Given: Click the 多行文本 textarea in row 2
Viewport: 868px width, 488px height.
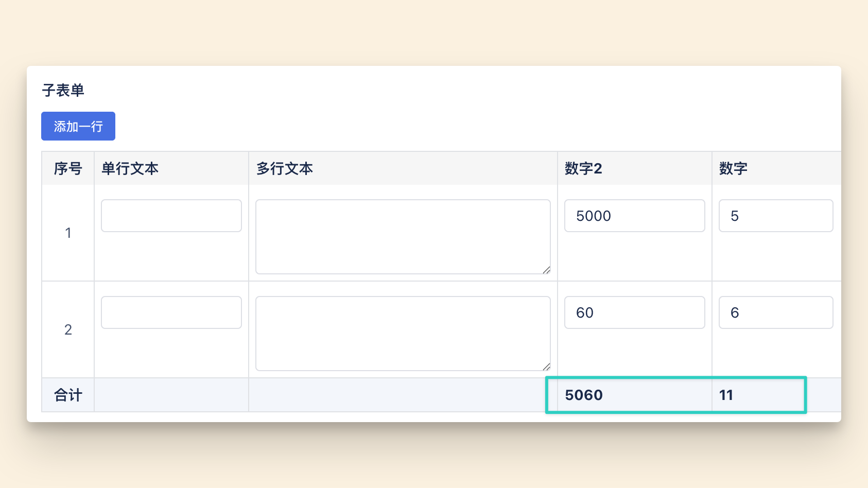Looking at the screenshot, I should (x=403, y=333).
